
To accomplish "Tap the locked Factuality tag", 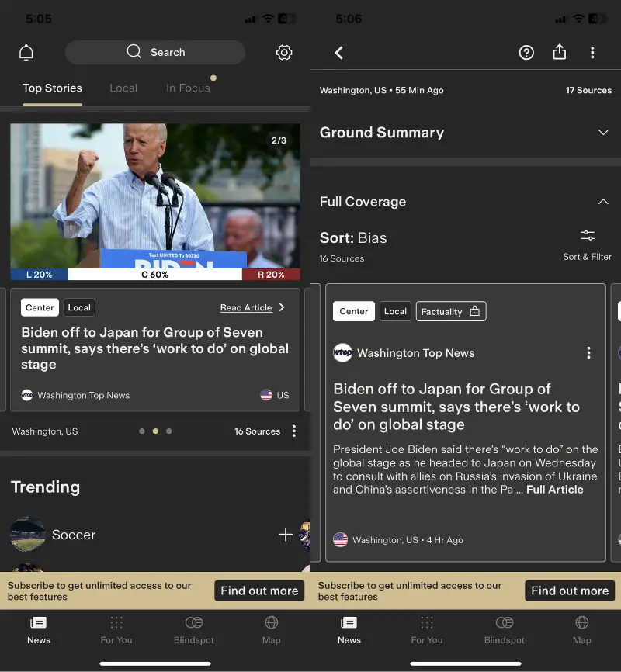I will point(451,311).
